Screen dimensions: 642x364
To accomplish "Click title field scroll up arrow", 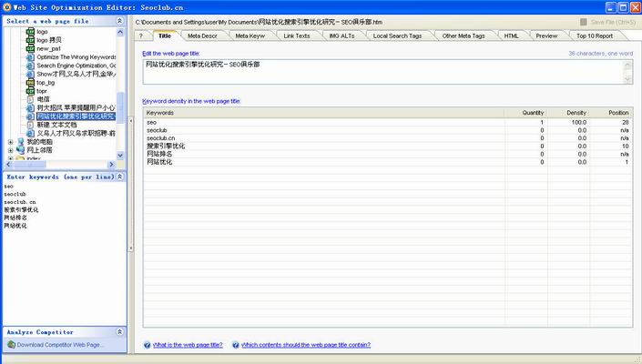I will coord(627,65).
